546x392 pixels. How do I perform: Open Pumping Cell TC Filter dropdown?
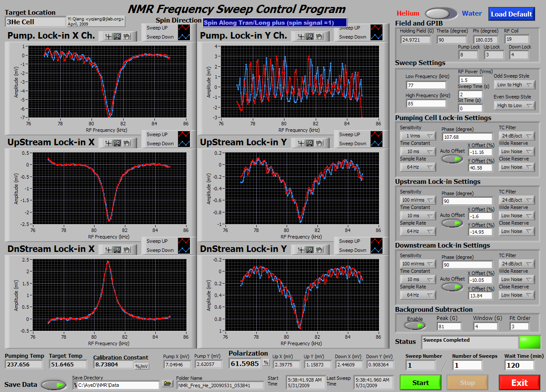click(x=517, y=136)
